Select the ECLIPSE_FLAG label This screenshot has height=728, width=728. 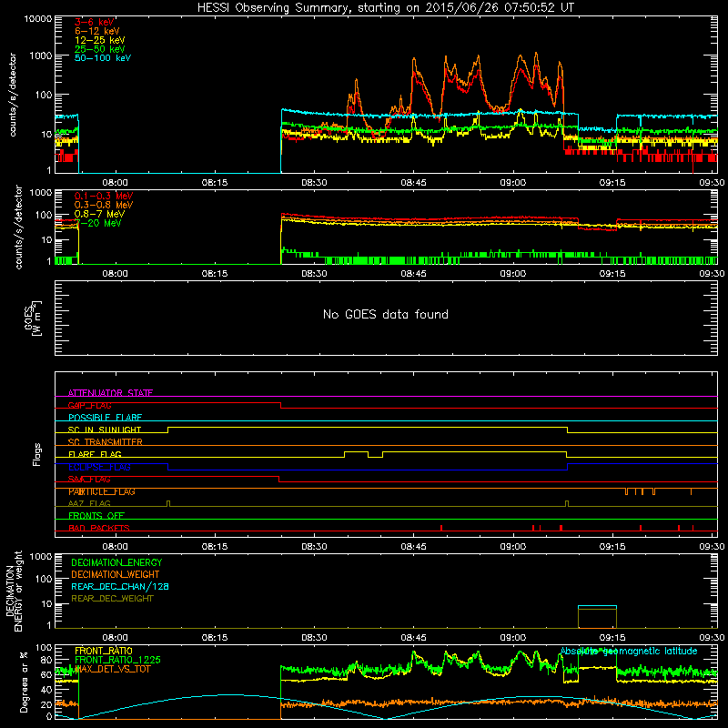(x=99, y=467)
